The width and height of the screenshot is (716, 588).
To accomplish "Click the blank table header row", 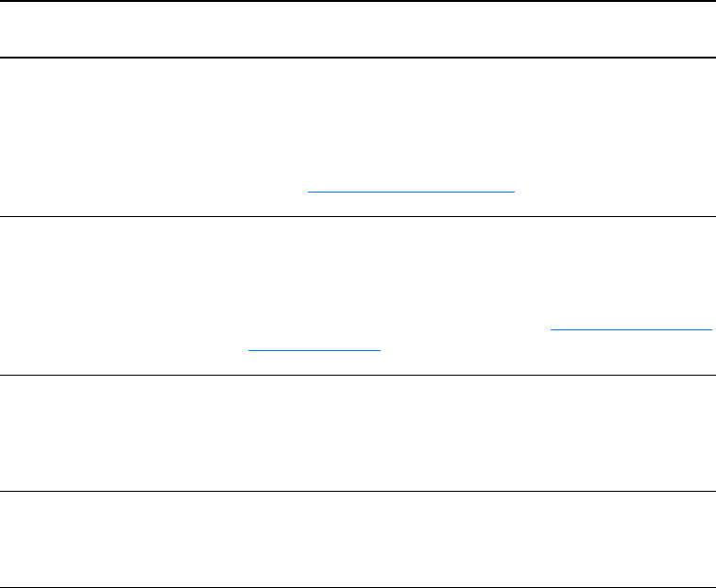I will pos(358,29).
